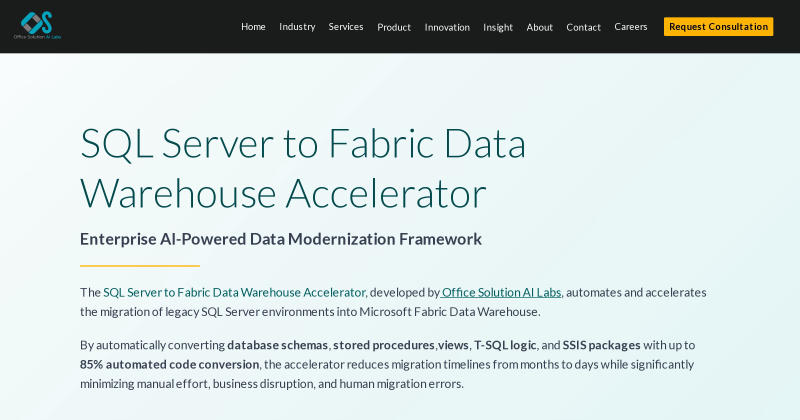Screen dimensions: 800x420
Task: Open the Product menu item
Action: [394, 27]
